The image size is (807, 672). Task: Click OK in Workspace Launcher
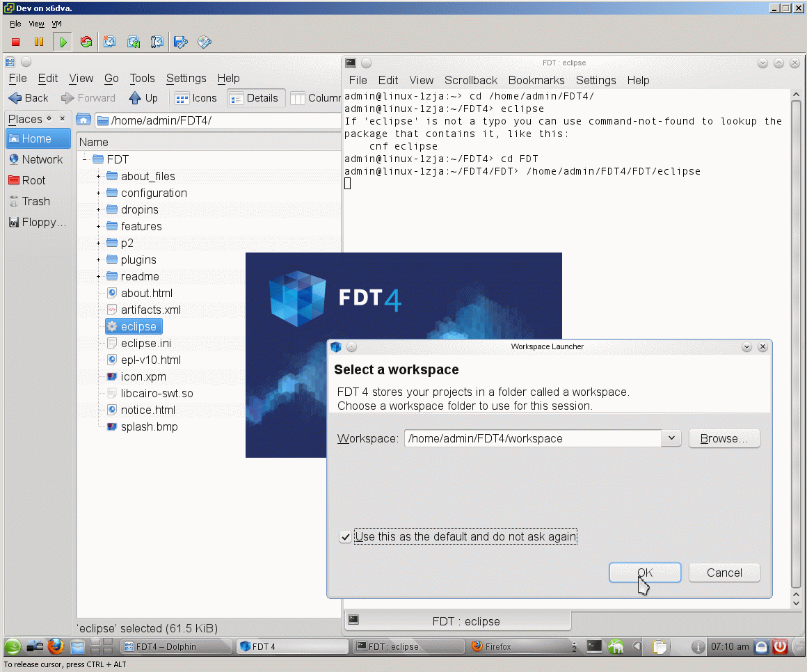pos(645,573)
